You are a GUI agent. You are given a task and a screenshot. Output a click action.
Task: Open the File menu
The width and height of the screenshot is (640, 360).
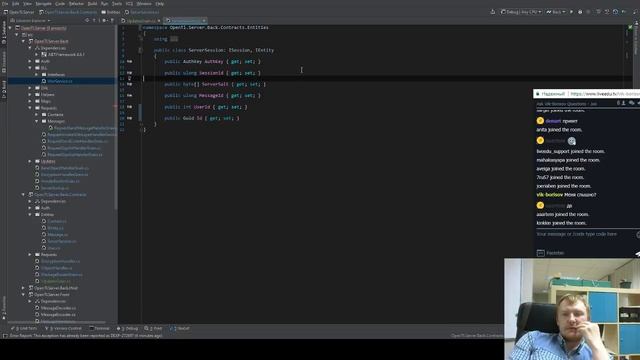coord(5,4)
